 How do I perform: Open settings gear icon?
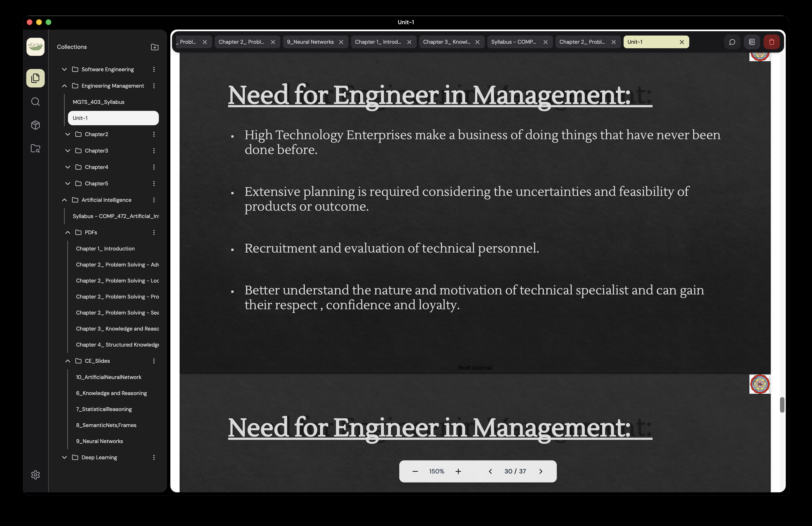pos(36,475)
